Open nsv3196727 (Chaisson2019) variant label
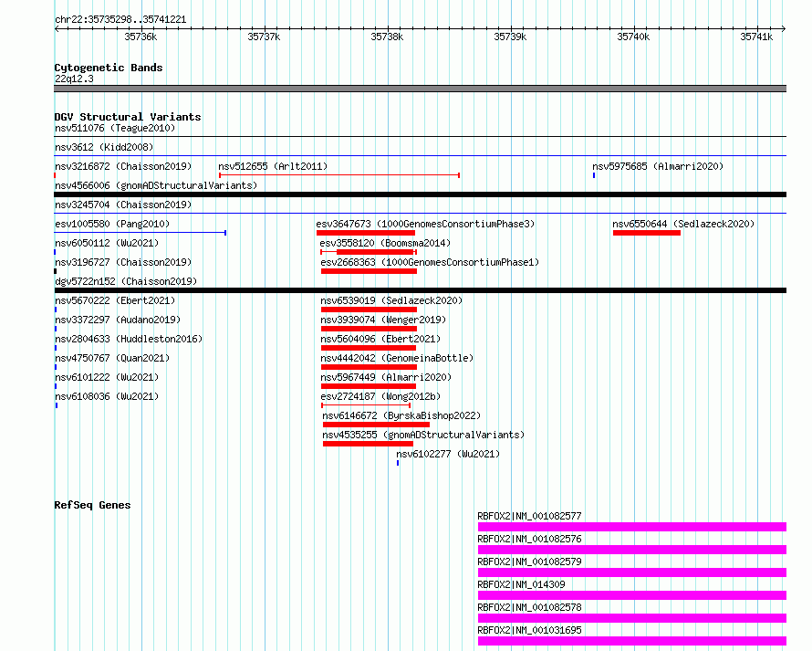 coord(123,262)
